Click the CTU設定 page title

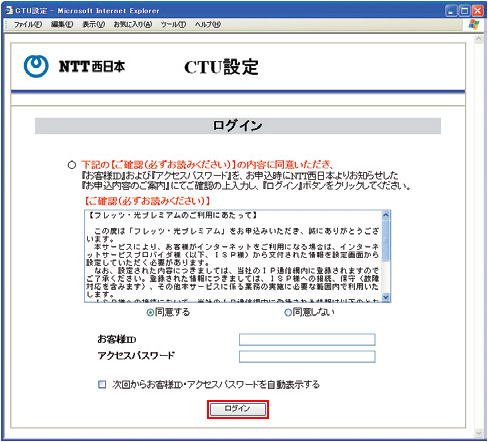[221, 67]
